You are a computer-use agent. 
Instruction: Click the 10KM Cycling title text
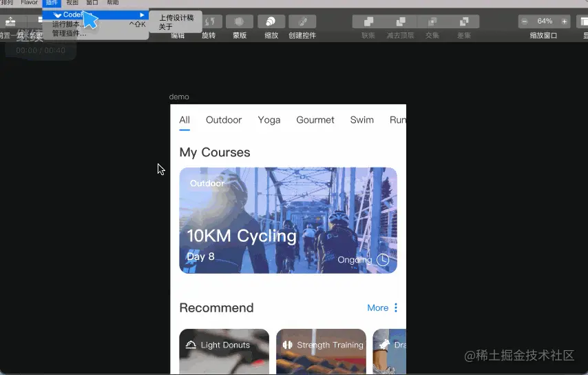(x=242, y=236)
